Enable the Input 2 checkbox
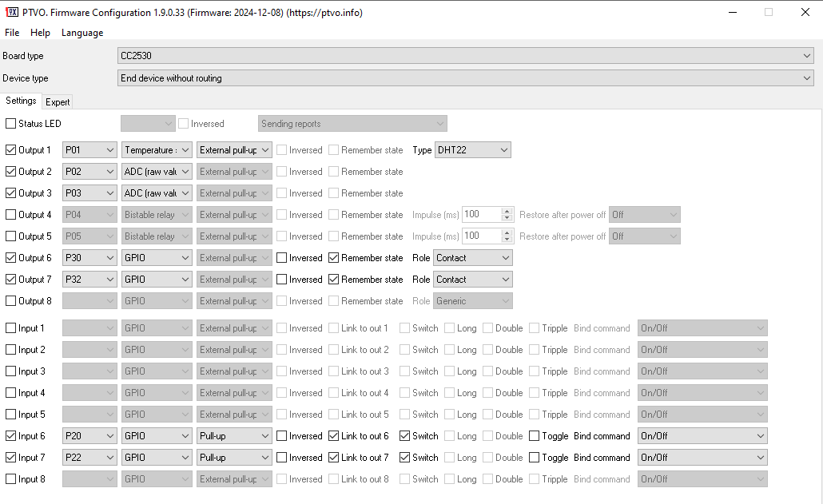The width and height of the screenshot is (823, 504). 10,349
